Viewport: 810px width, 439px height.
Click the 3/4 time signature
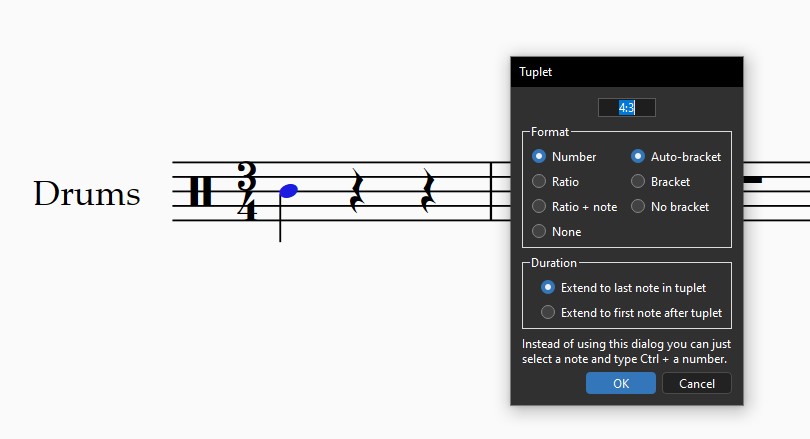point(246,190)
